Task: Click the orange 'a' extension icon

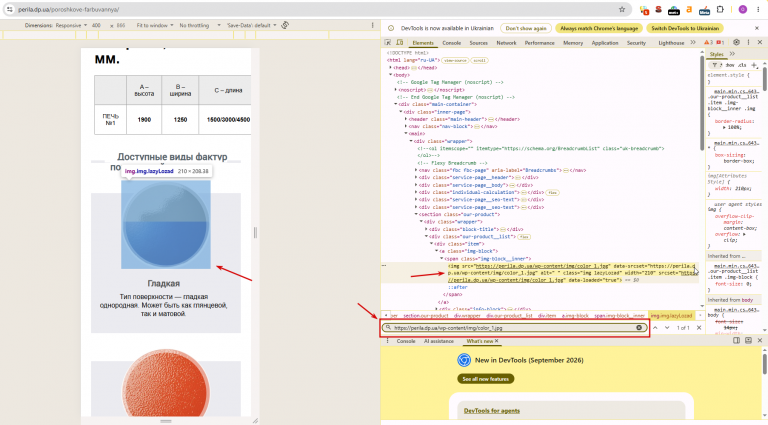Action: click(689, 9)
